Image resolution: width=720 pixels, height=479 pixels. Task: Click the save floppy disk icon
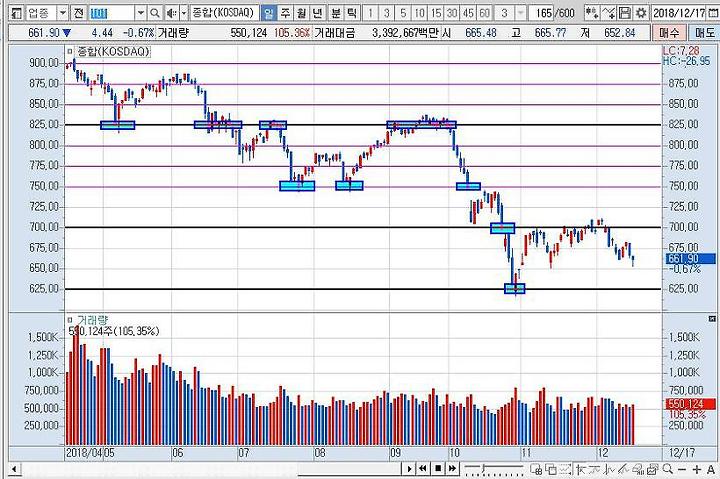click(624, 13)
